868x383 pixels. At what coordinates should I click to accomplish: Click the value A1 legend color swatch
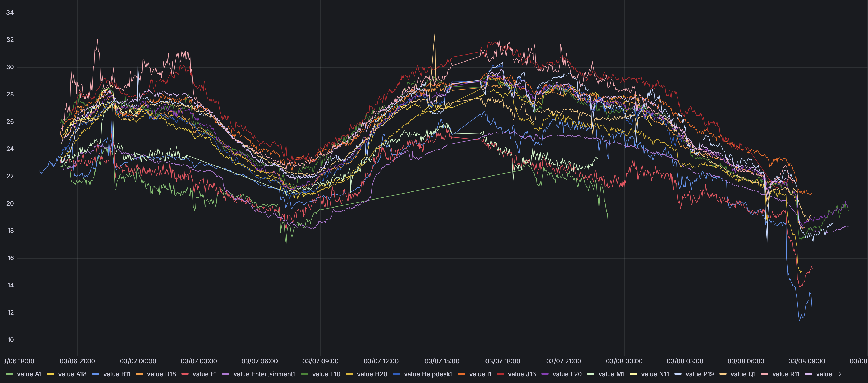click(9, 374)
